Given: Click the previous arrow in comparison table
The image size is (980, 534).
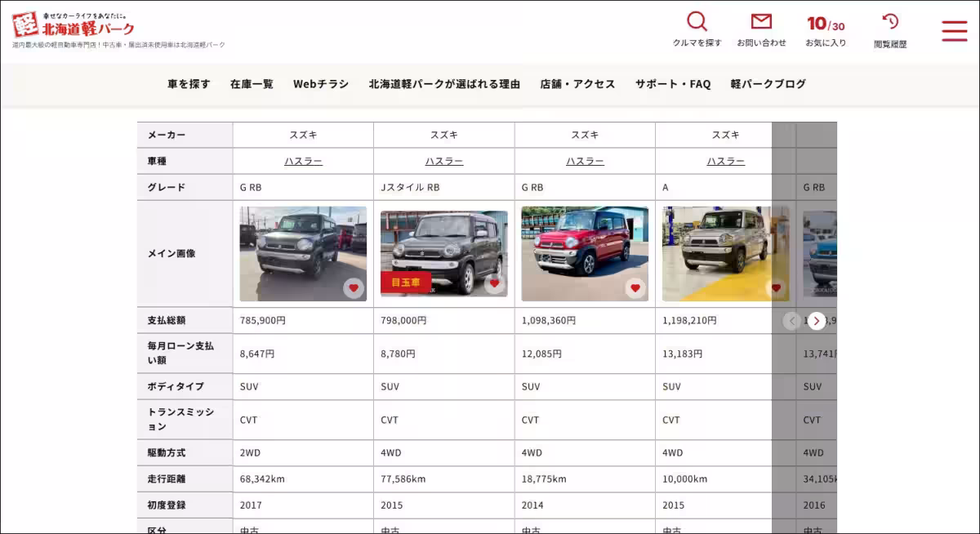Looking at the screenshot, I should [x=791, y=321].
